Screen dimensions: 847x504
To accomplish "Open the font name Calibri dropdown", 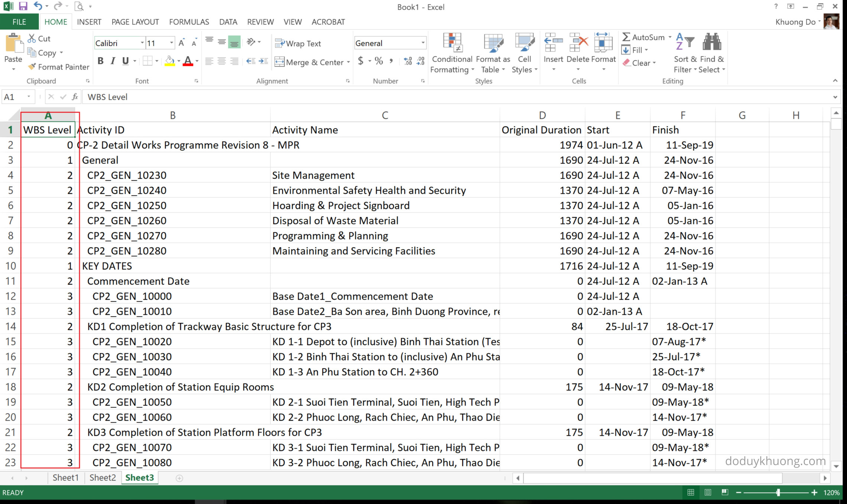I will pyautogui.click(x=142, y=43).
